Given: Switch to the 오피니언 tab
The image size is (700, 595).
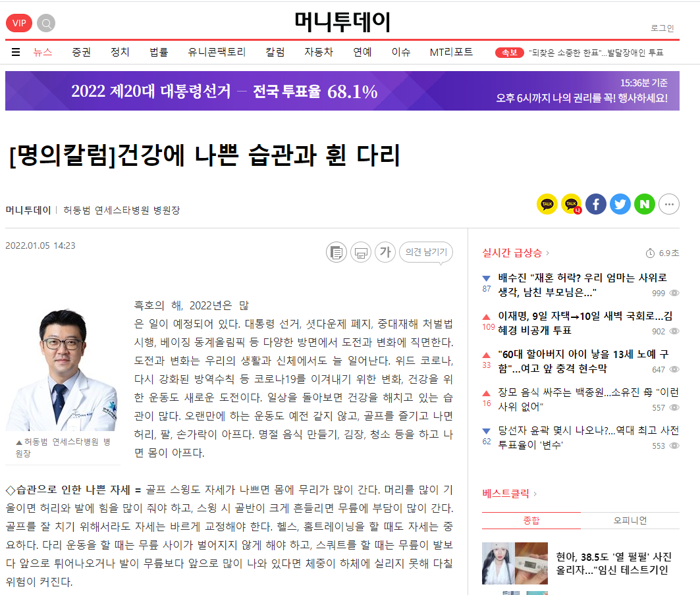Looking at the screenshot, I should pyautogui.click(x=630, y=521).
